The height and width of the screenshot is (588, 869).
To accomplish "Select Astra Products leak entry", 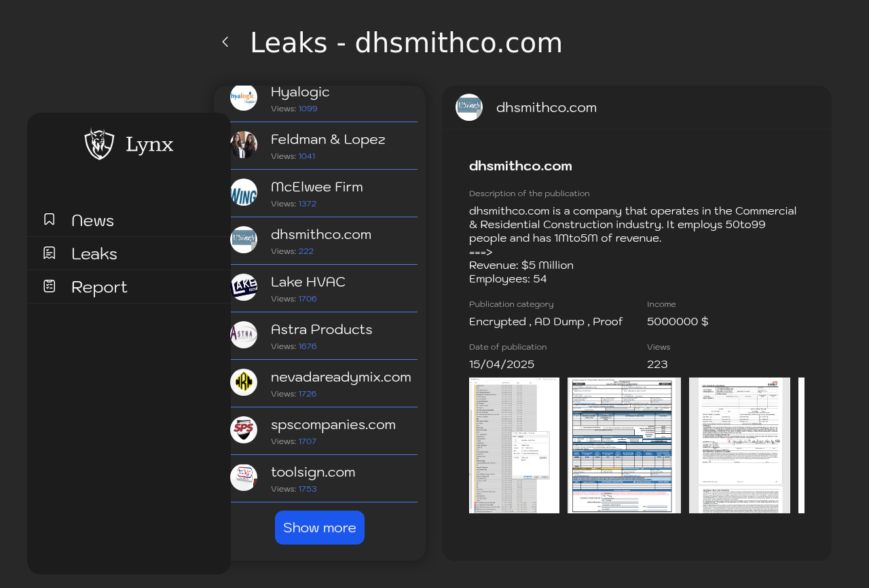I will pyautogui.click(x=324, y=336).
